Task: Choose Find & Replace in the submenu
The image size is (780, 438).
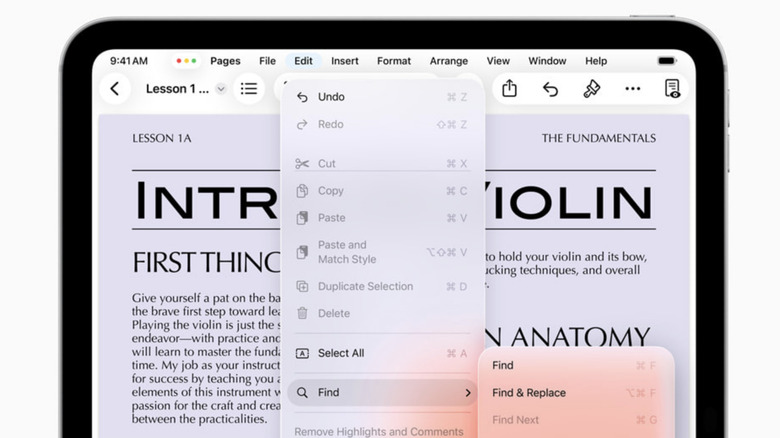Action: (529, 393)
